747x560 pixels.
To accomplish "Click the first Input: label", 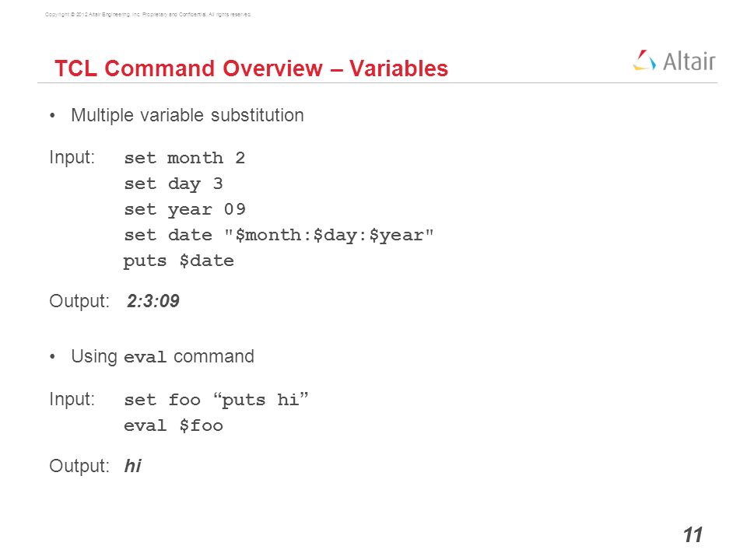I will point(72,157).
